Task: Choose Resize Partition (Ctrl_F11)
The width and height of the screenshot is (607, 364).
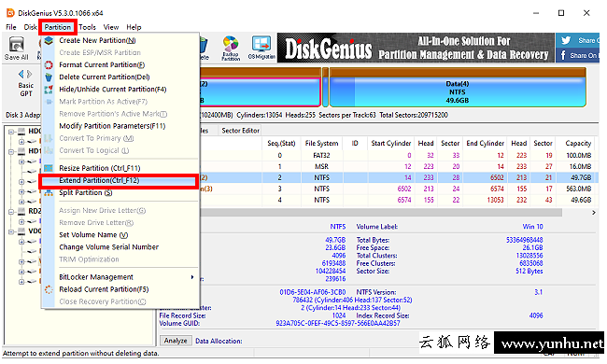Action: 120,168
